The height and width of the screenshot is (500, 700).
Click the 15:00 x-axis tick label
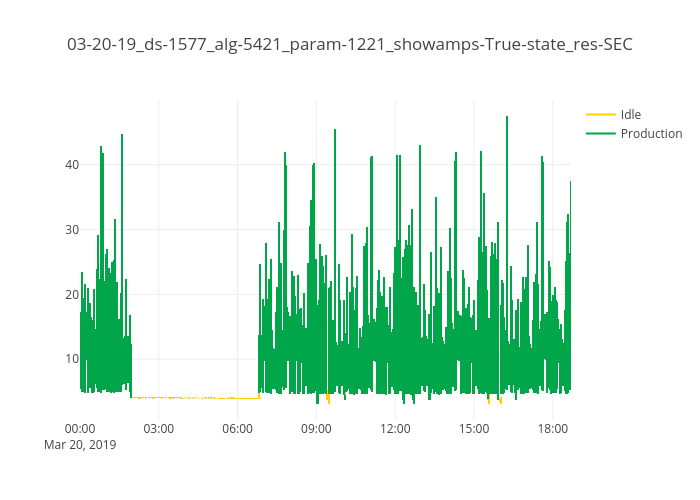(x=474, y=429)
